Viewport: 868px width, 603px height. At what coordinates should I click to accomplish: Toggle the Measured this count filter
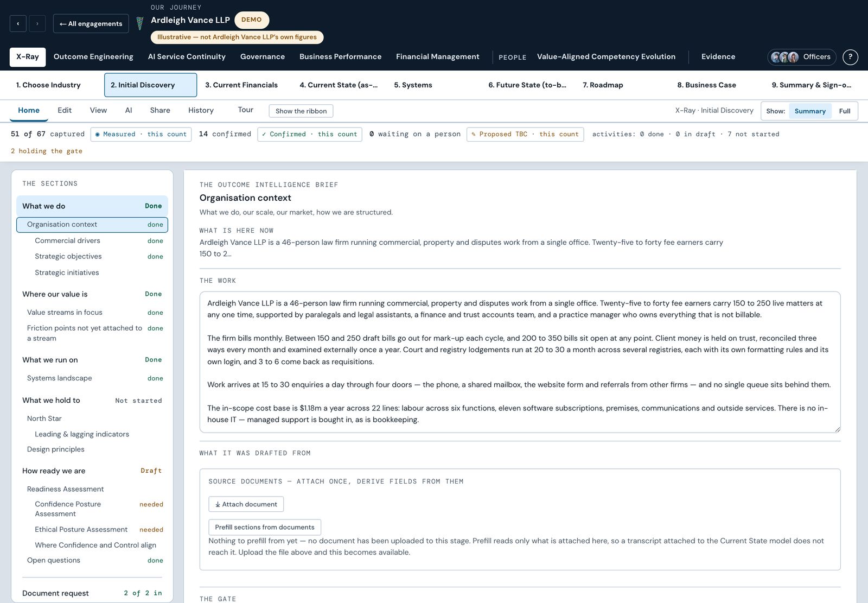(141, 134)
